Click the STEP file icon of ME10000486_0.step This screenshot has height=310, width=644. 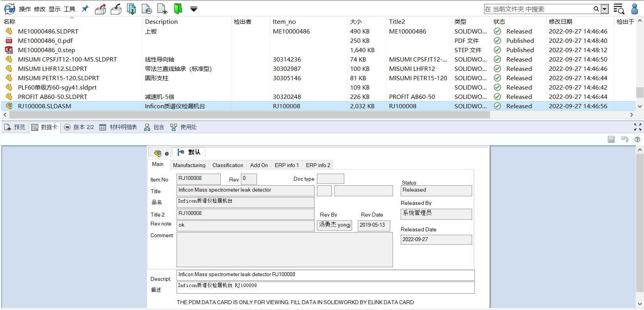(x=9, y=50)
